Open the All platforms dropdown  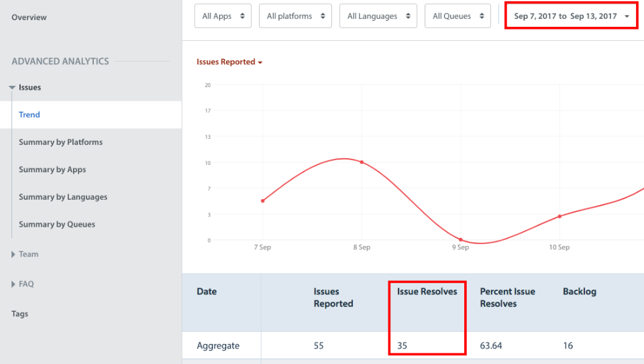point(295,16)
